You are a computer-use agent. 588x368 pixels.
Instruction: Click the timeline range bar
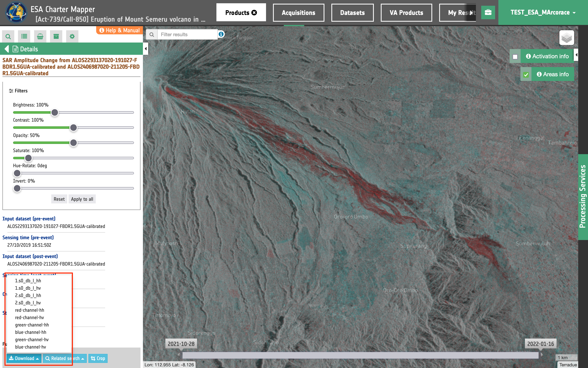[360, 355]
